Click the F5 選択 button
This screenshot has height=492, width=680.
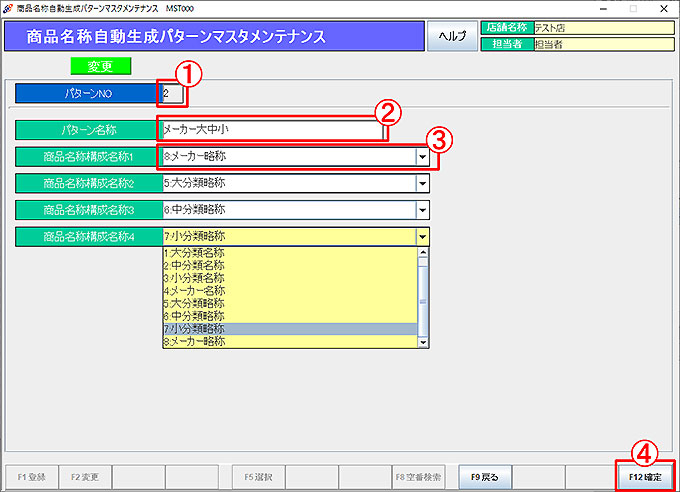click(258, 477)
